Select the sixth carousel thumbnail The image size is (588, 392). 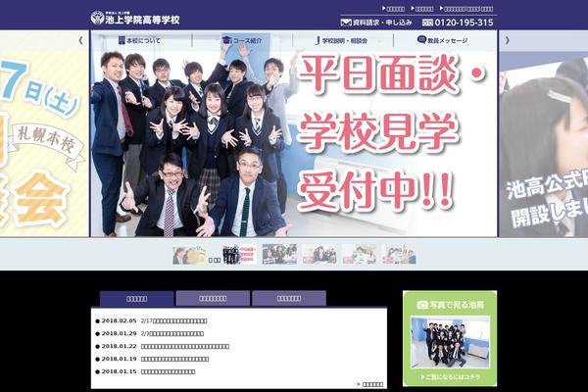[x=399, y=254]
